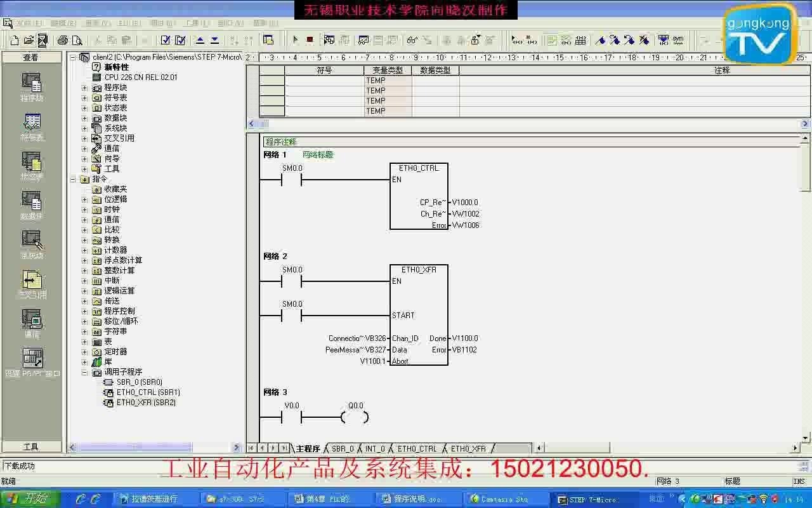Viewport: 812px width, 508px height.
Task: Download the program to the PLC
Action: pos(216,40)
